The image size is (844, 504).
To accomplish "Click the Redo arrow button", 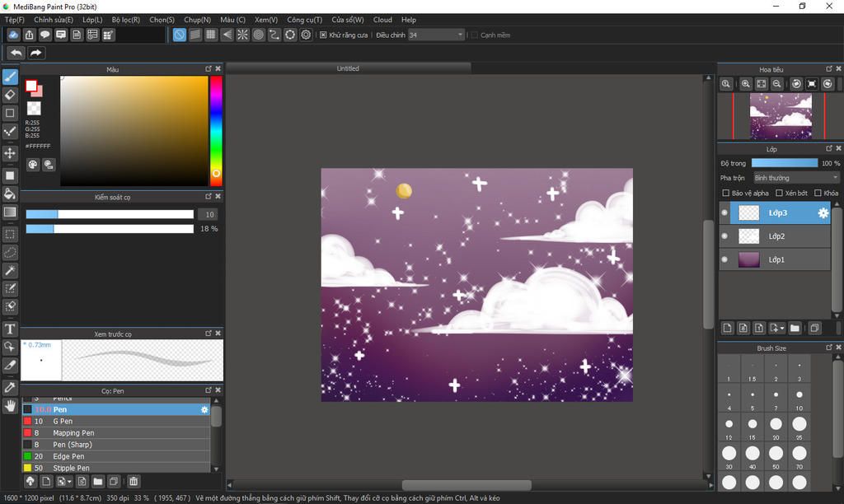I will [x=36, y=53].
